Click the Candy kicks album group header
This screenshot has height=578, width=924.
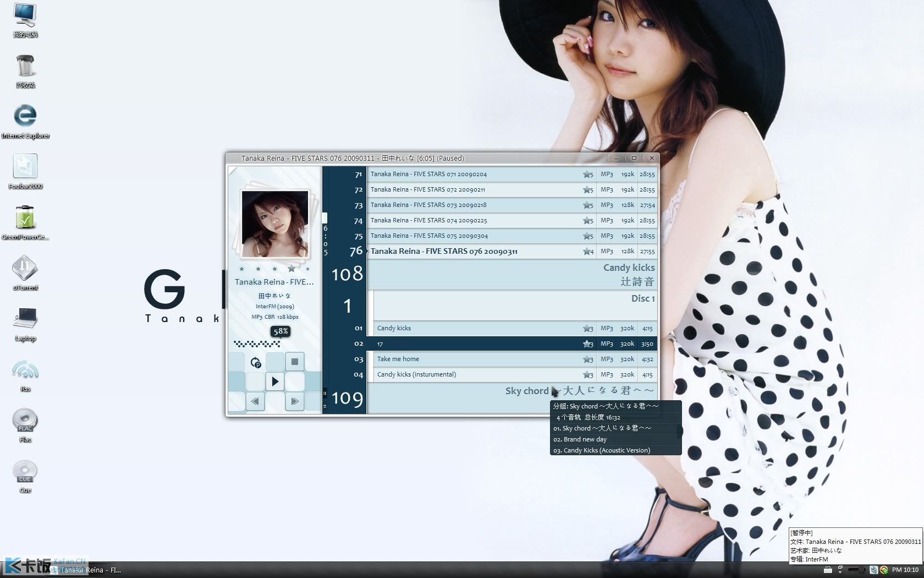coord(512,275)
